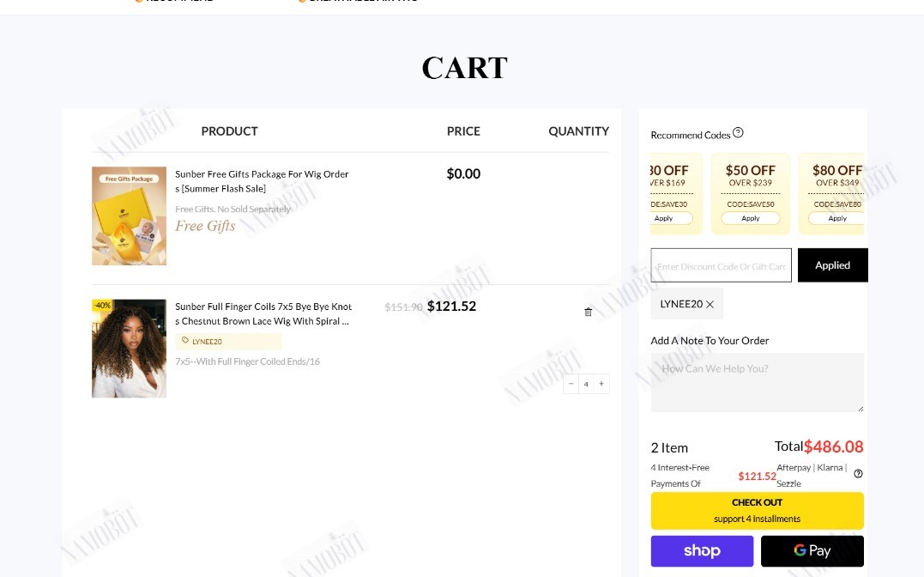Select the $50 OFF coupon card
This screenshot has width=924, height=577.
tap(750, 193)
